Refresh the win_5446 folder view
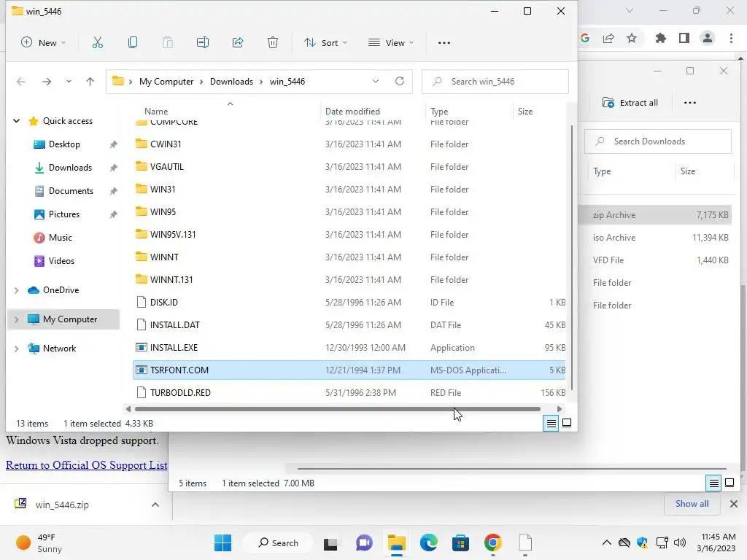Screen dimensions: 747x560 (400, 81)
